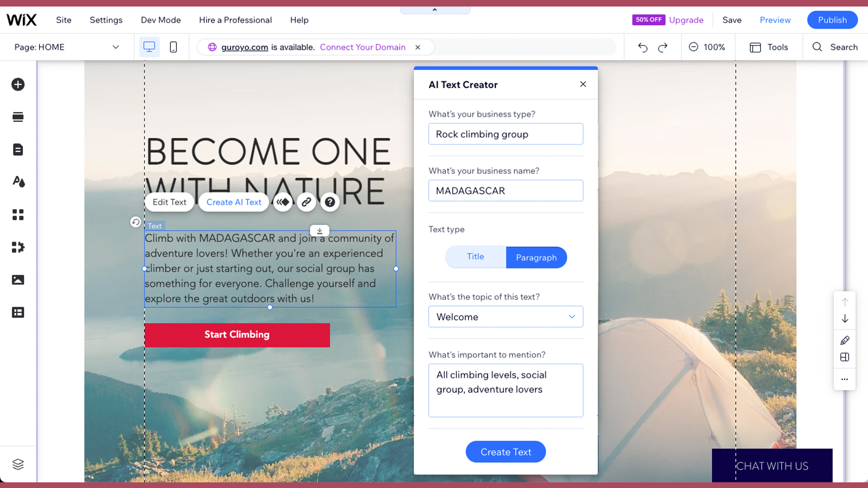Click the Settings menu item

(106, 20)
